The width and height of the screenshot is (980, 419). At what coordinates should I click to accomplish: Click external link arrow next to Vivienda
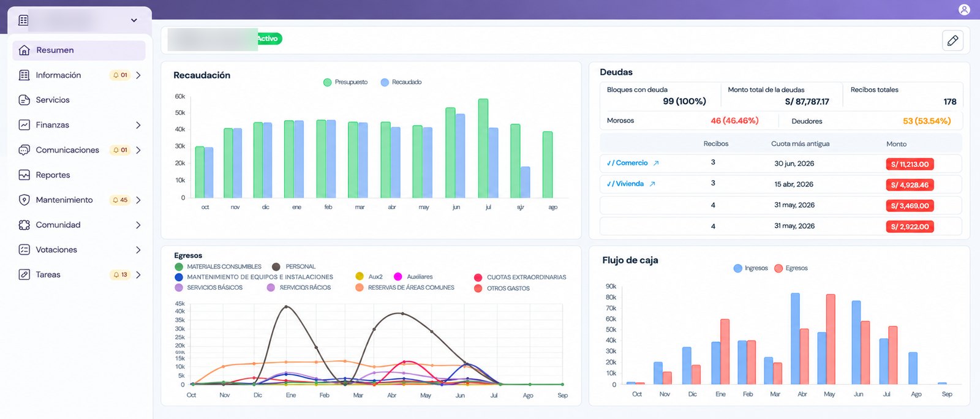pos(652,184)
